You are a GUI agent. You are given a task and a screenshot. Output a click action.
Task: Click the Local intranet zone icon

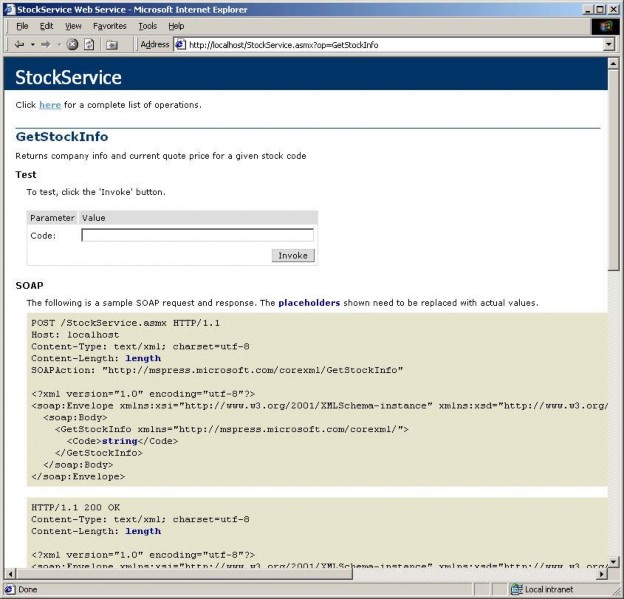pyautogui.click(x=517, y=589)
